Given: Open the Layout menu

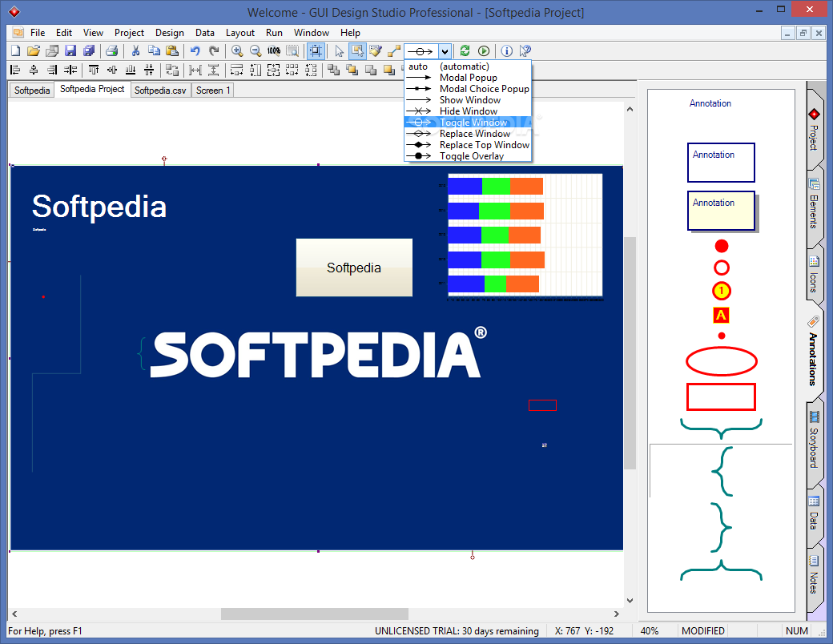Looking at the screenshot, I should coord(240,32).
